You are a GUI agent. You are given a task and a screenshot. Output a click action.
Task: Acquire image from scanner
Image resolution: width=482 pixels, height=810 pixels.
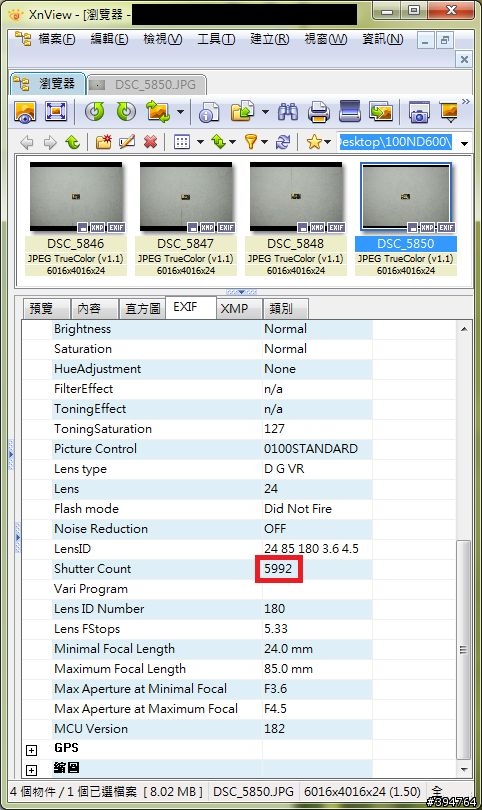coord(350,111)
